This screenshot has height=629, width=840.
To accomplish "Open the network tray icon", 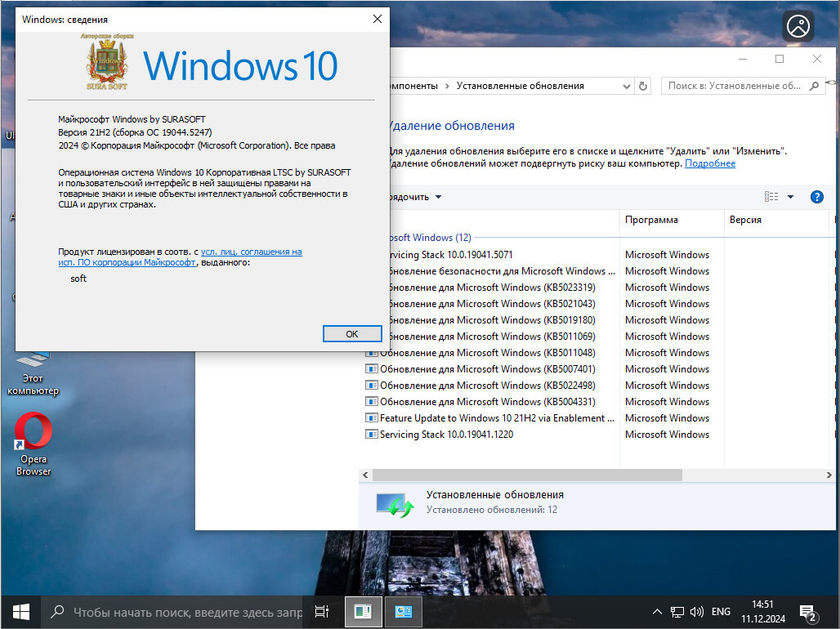I will (677, 612).
